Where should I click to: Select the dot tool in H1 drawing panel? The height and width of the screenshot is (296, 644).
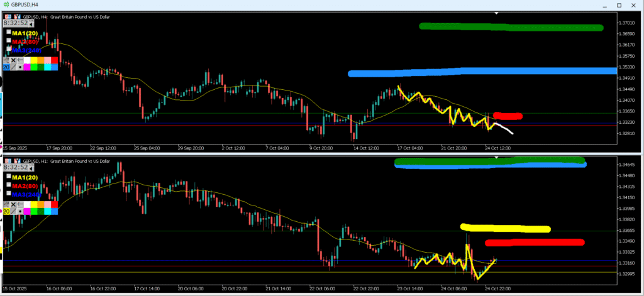20,212
